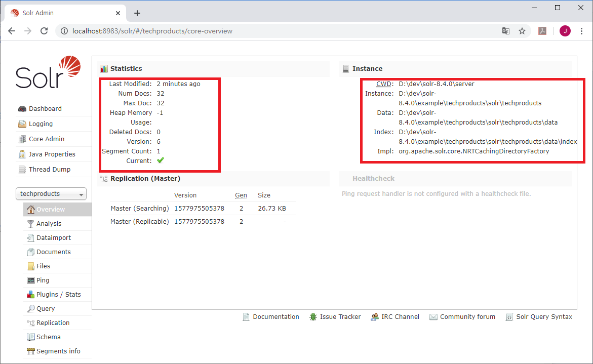Close the Solr Admin tab
593x364 pixels.
(118, 13)
